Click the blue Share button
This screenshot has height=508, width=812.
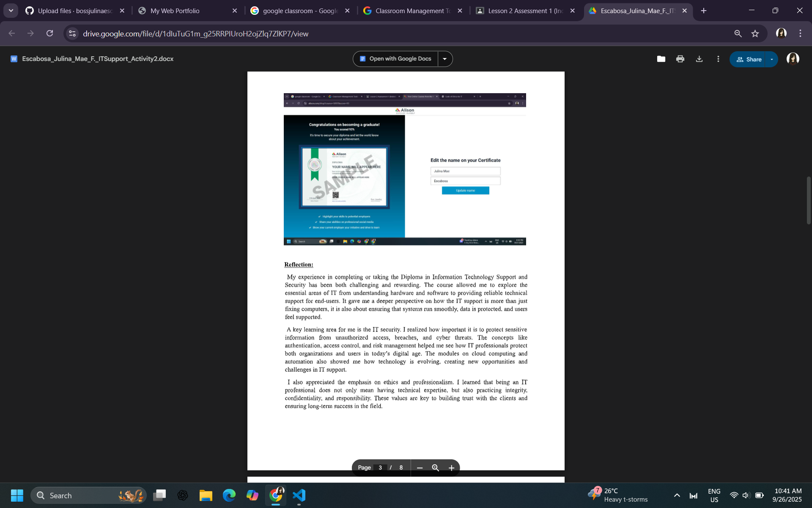pos(749,59)
